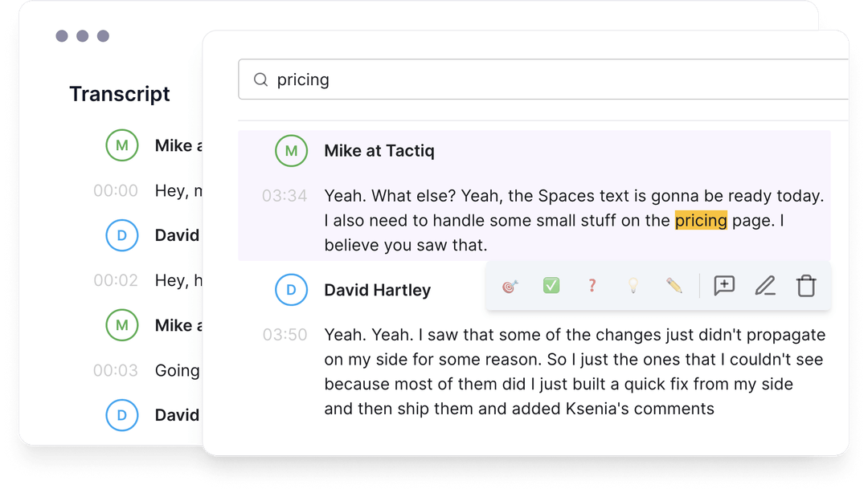Select the speaker name Mike at Tactiq
This screenshot has height=493, width=868.
pos(379,151)
